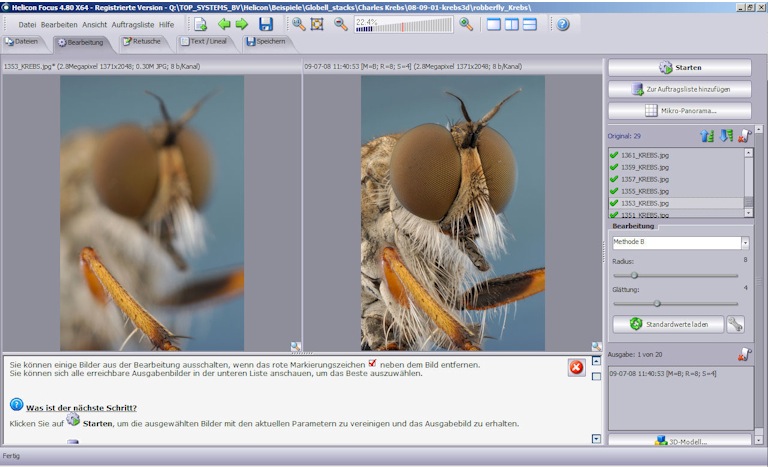This screenshot has width=768, height=467.
Task: Uncheck the 1361_KREBS.jpg green checkmark
Action: click(614, 155)
